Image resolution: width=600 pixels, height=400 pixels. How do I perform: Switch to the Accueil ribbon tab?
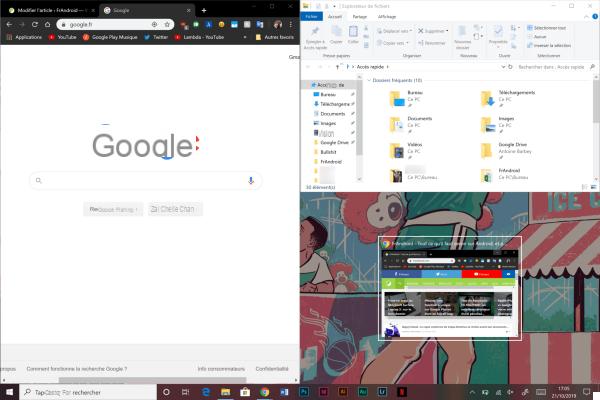335,16
